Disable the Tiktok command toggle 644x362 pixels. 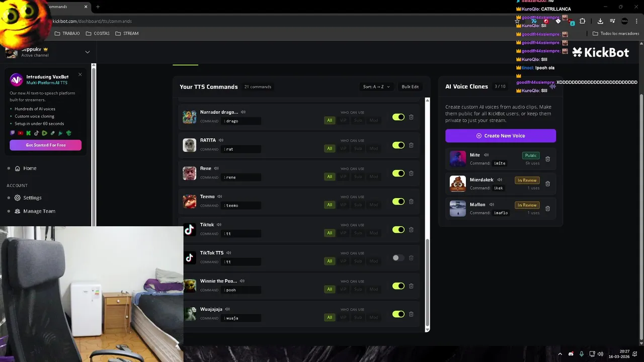(x=398, y=230)
